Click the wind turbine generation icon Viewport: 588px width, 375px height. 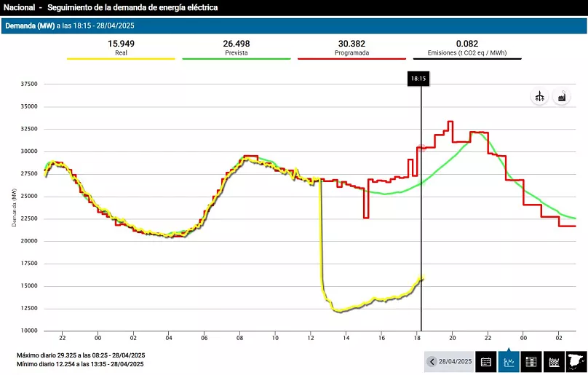[539, 97]
